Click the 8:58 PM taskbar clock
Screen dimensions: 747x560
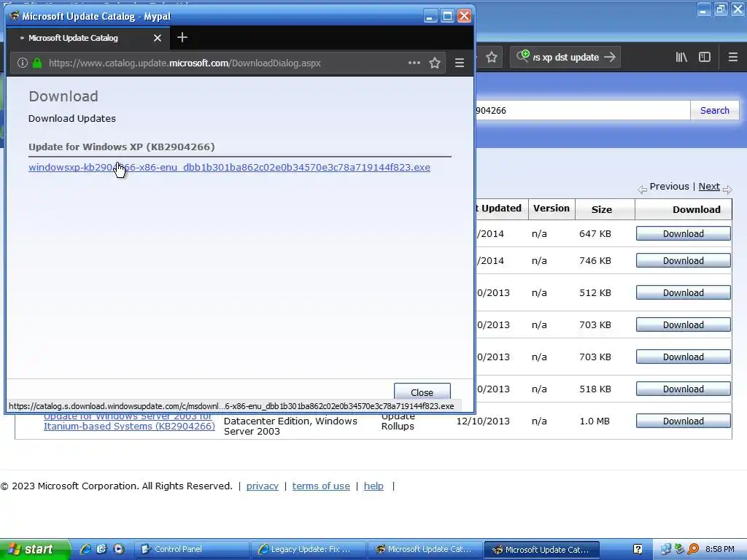720,550
